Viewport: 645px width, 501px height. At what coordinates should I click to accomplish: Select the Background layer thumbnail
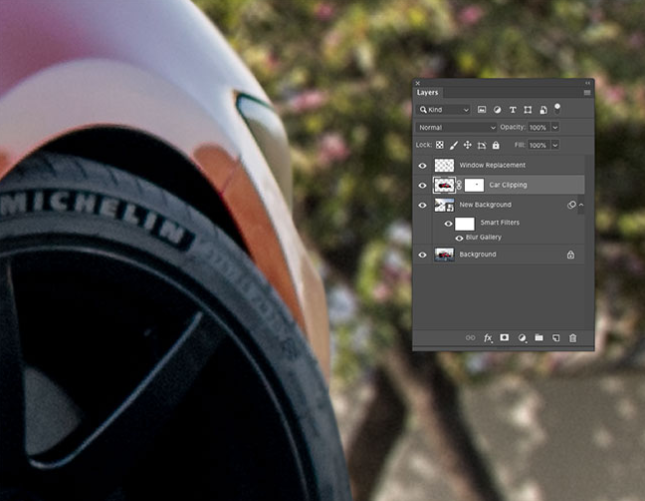tap(444, 255)
